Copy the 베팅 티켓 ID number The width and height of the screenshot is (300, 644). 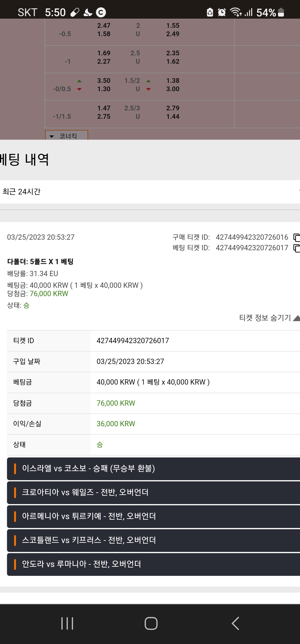pos(297,248)
